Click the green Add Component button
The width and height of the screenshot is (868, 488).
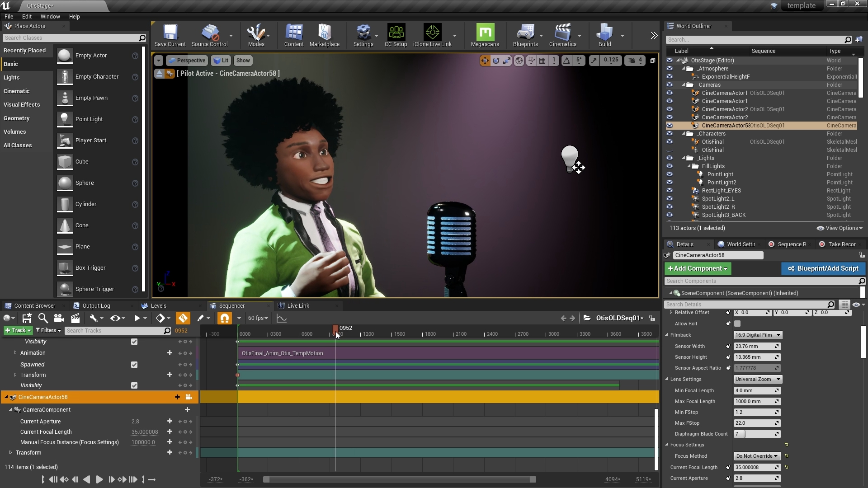698,268
